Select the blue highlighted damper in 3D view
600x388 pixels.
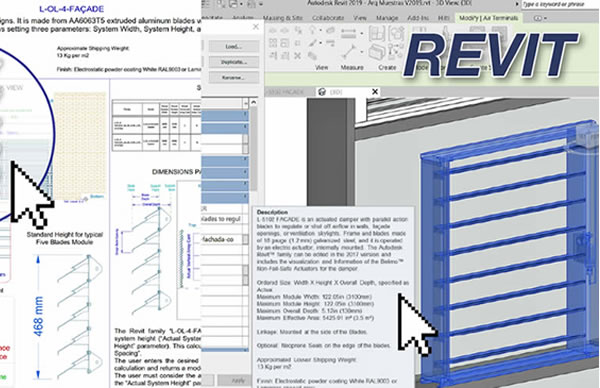tap(509, 253)
